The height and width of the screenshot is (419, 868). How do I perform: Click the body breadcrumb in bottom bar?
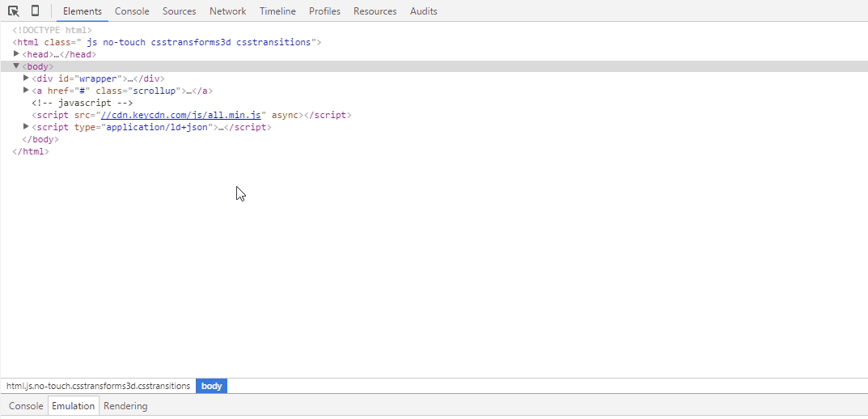[211, 386]
